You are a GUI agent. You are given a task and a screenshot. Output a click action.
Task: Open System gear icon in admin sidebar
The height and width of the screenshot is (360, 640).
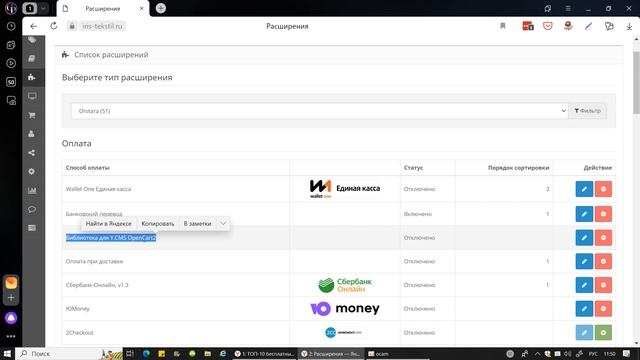32,171
